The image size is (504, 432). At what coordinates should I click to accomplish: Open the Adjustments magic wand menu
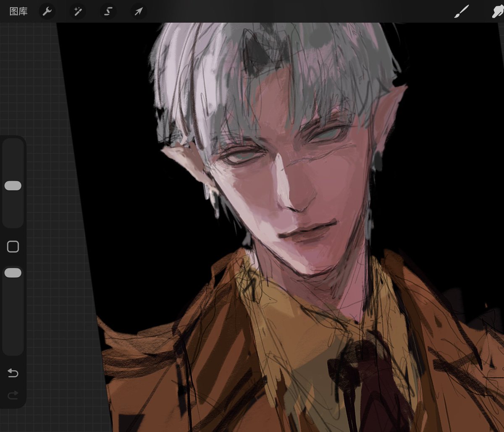pos(78,11)
